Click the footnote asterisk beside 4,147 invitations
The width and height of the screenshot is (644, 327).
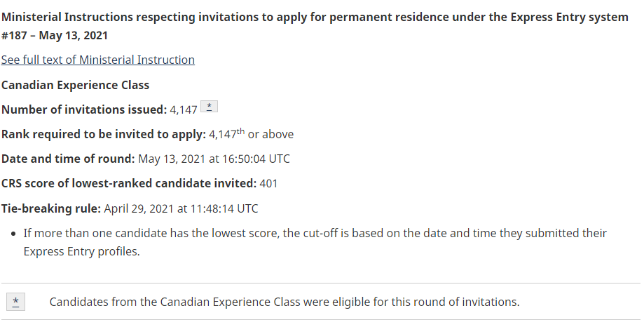tap(210, 107)
